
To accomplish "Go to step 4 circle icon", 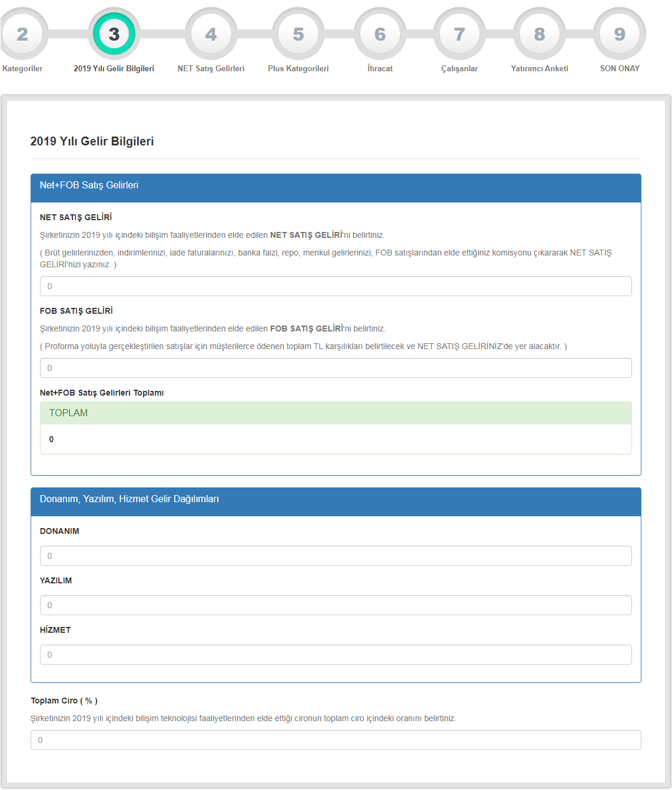I will click(x=211, y=34).
